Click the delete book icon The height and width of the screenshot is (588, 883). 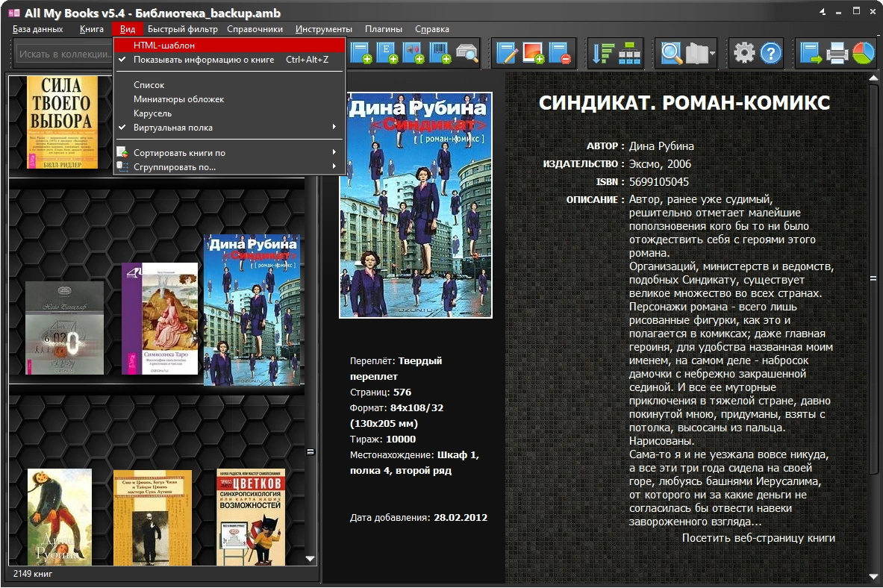click(x=559, y=53)
